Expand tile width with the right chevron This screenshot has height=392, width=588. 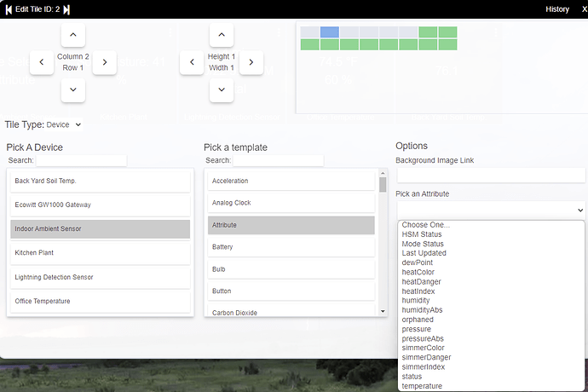click(x=251, y=62)
